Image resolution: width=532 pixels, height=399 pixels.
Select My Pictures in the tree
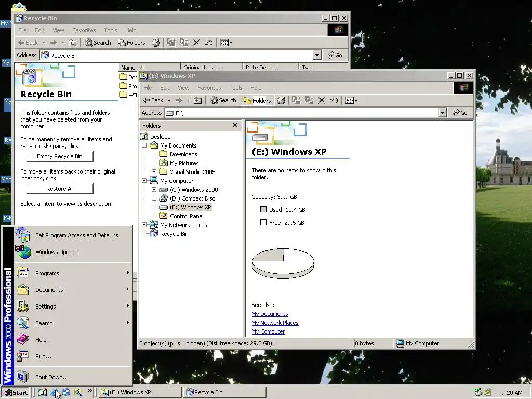pyautogui.click(x=184, y=163)
